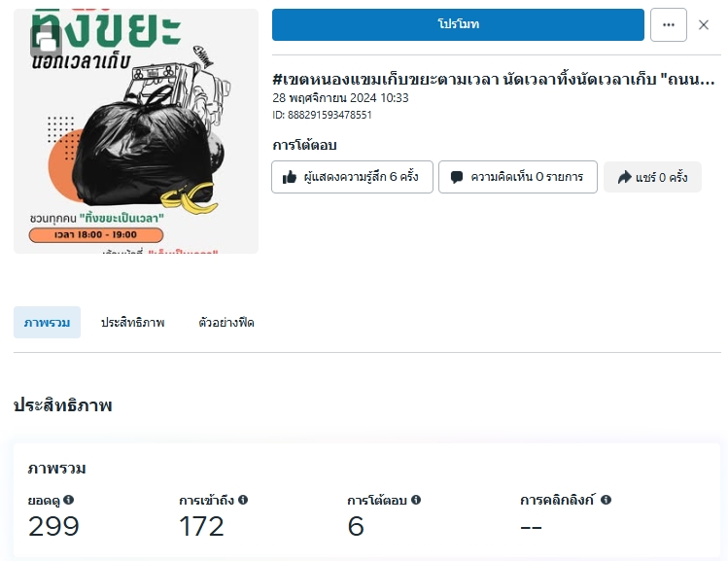Click info icon next to การเข้าถึง
This screenshot has height=561, width=728.
[x=243, y=500]
